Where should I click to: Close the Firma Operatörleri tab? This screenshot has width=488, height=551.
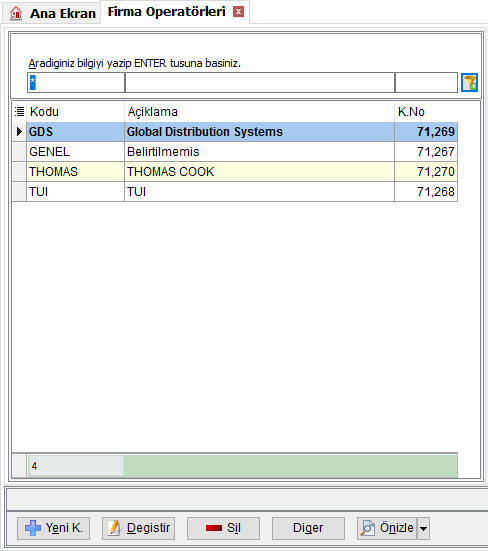click(238, 12)
